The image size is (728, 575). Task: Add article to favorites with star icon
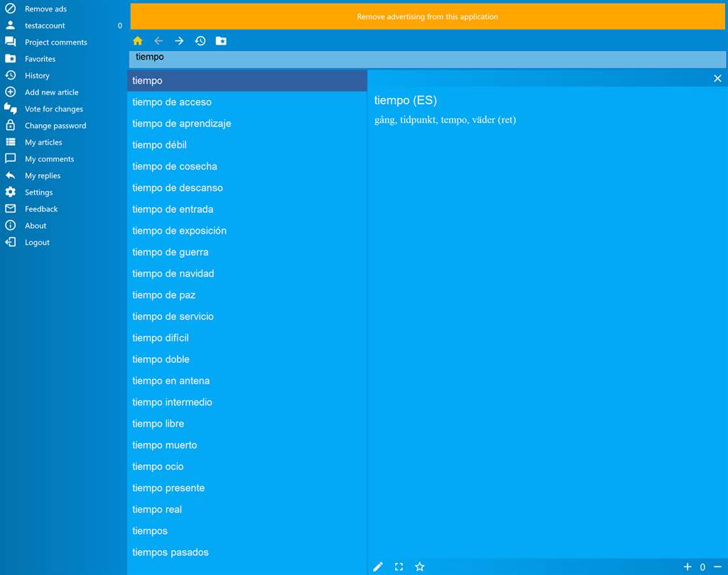(x=420, y=566)
